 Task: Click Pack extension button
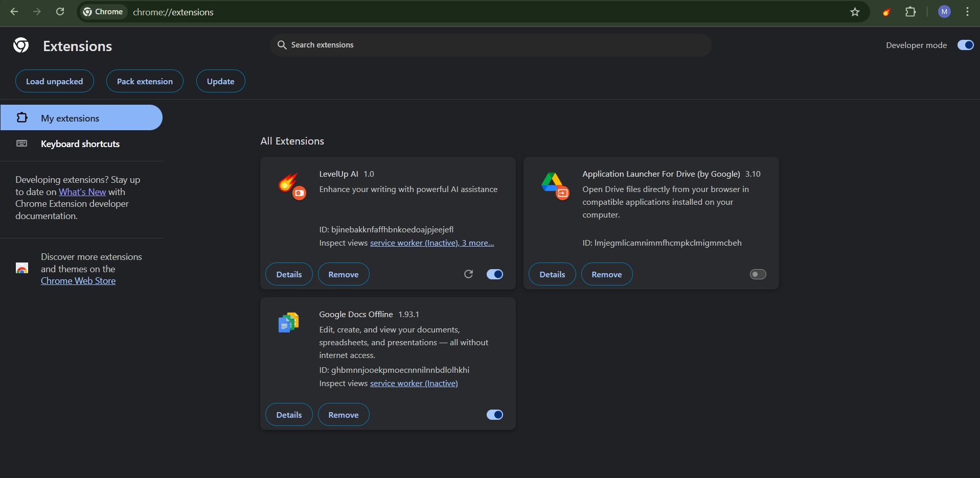tap(145, 81)
